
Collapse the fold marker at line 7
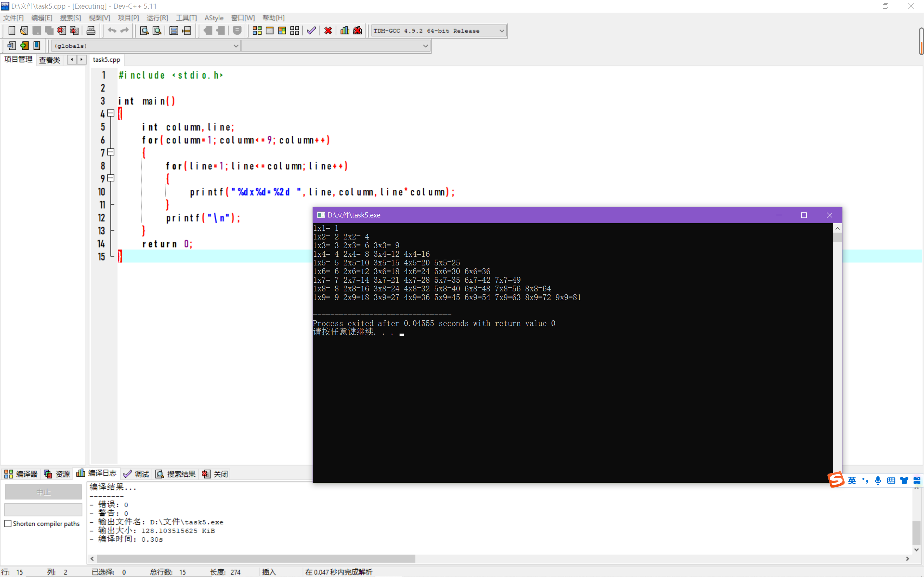tap(111, 152)
